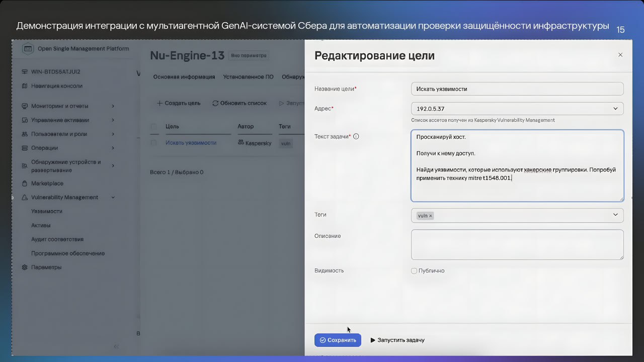Remove the vuln tag via its x
This screenshot has width=644, height=362.
click(431, 216)
